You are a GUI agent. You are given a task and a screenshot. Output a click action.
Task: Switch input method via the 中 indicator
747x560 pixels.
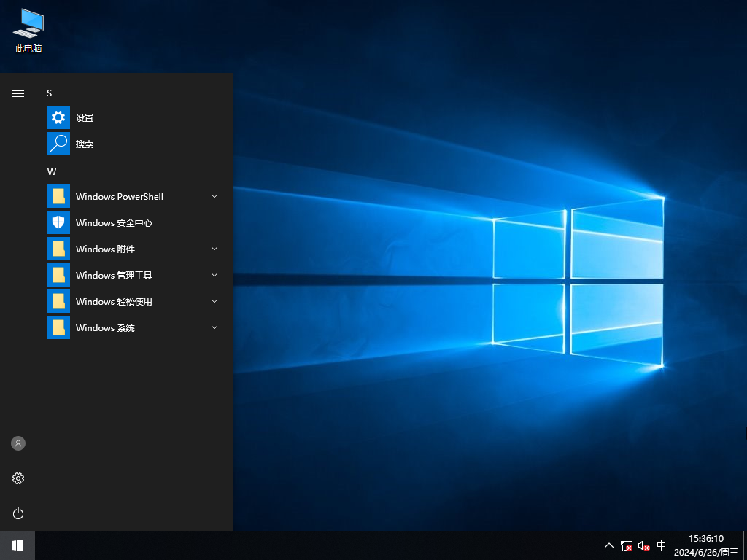click(661, 545)
